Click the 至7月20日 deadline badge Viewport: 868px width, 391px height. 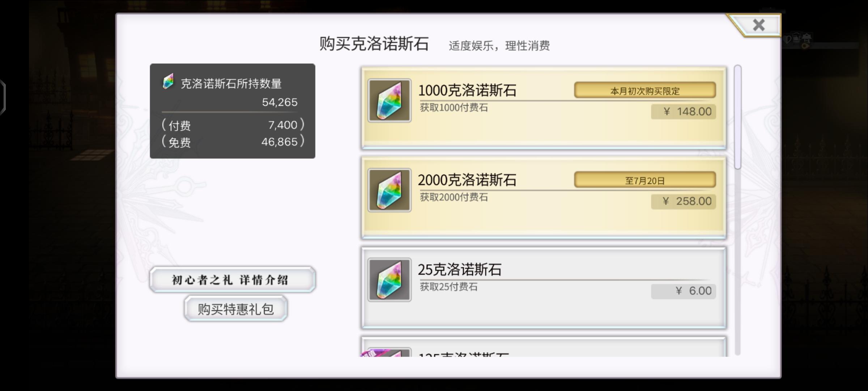click(x=645, y=180)
